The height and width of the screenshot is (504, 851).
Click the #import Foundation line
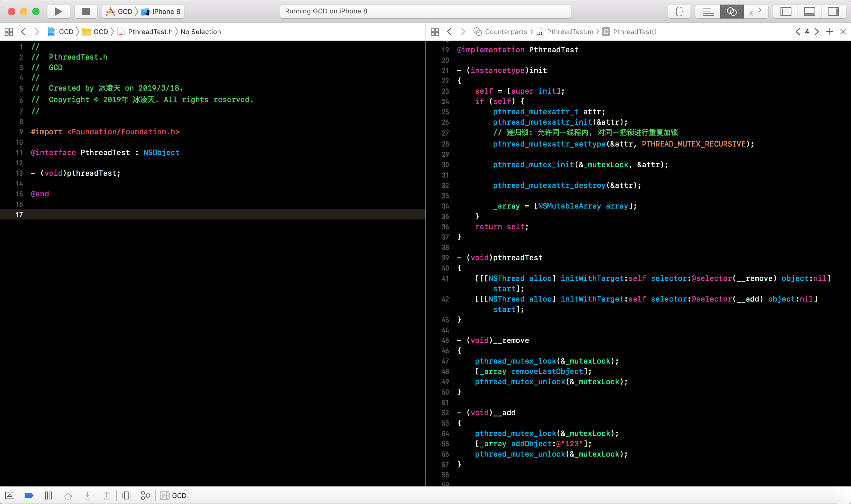tap(105, 132)
